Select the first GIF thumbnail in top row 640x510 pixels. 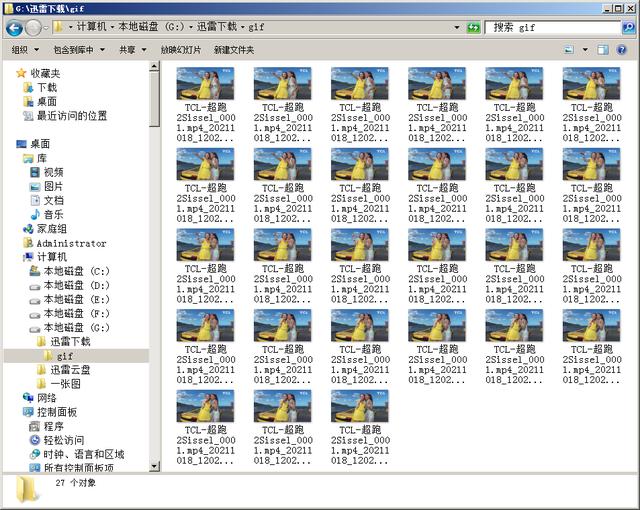click(206, 84)
